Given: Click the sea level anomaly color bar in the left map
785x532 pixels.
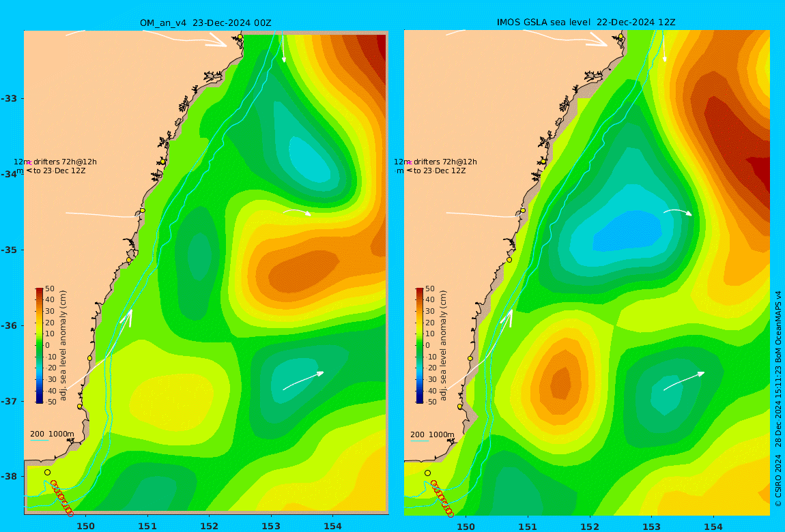Looking at the screenshot, I should click(x=40, y=346).
